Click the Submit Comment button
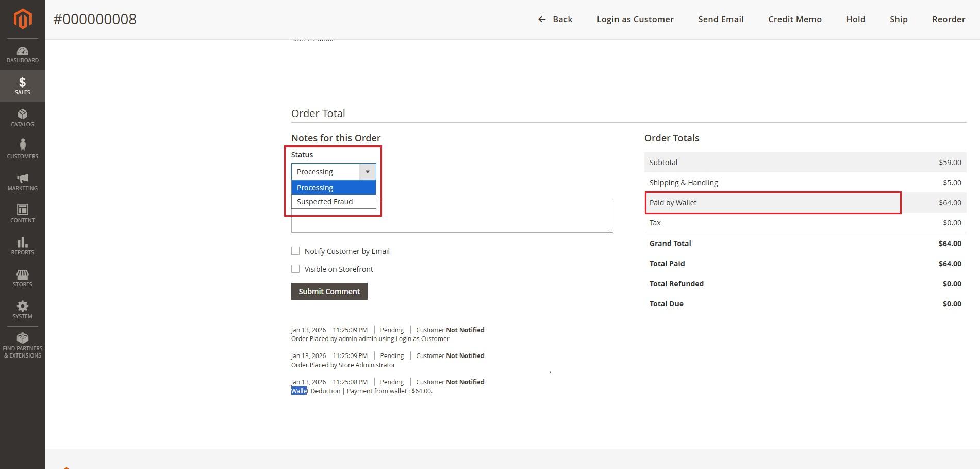Viewport: 980px width, 469px height. point(329,292)
